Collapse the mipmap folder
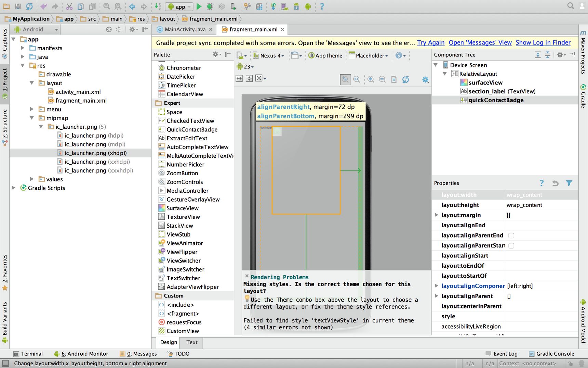This screenshot has width=588, height=368. [32, 118]
